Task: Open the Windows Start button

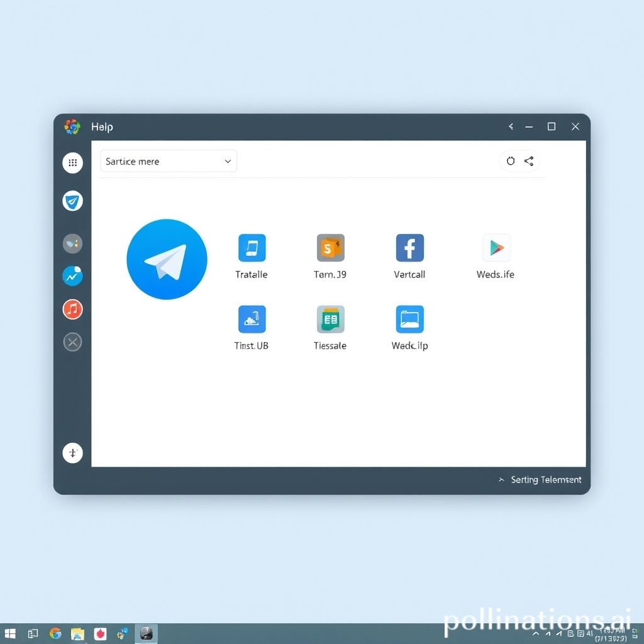Action: click(10, 634)
